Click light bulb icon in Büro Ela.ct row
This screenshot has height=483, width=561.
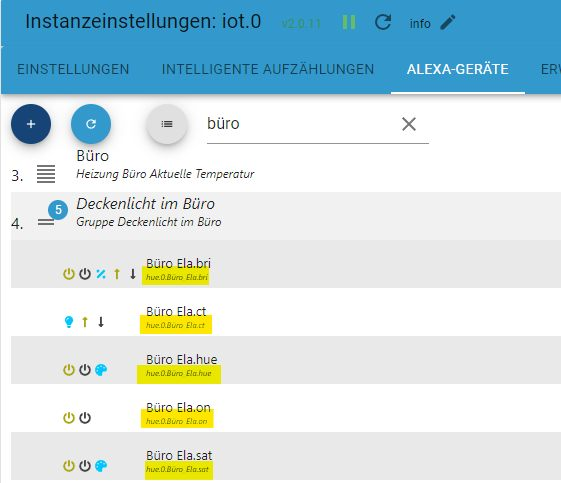69,322
